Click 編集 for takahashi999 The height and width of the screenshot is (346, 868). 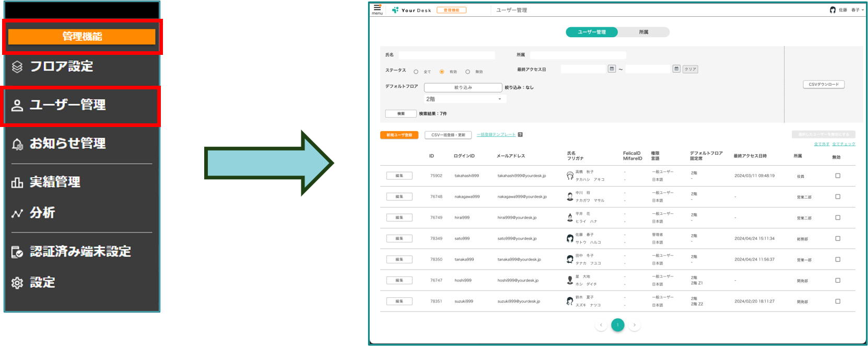tap(399, 176)
